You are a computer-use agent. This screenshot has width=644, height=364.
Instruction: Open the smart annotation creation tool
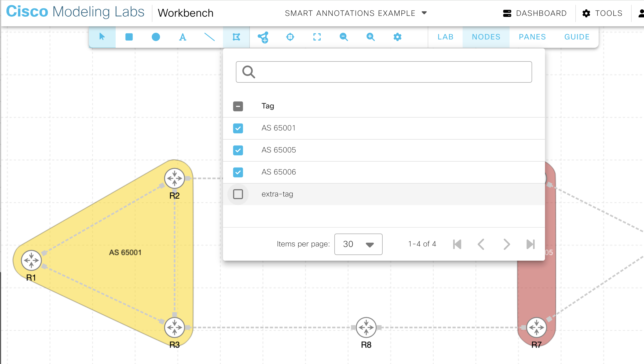point(236,37)
